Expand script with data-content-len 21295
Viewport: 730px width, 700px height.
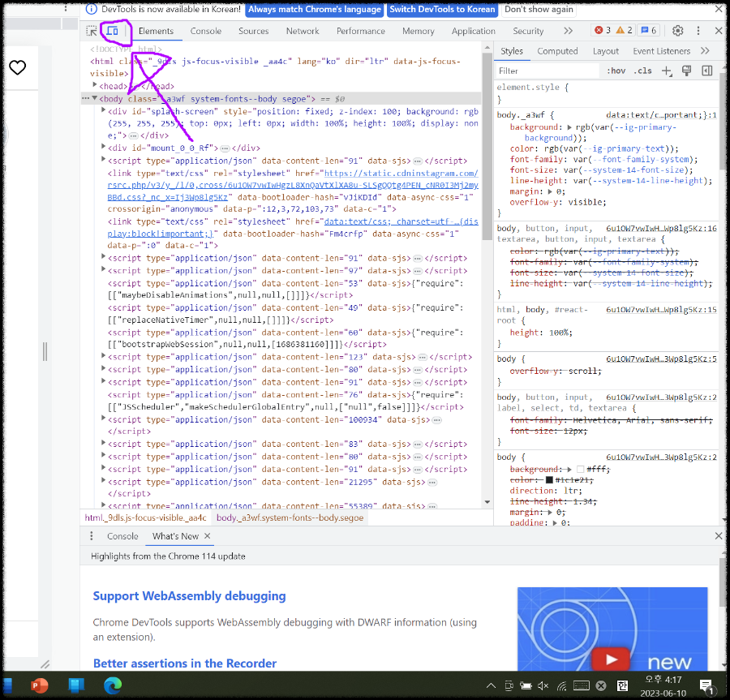click(103, 481)
